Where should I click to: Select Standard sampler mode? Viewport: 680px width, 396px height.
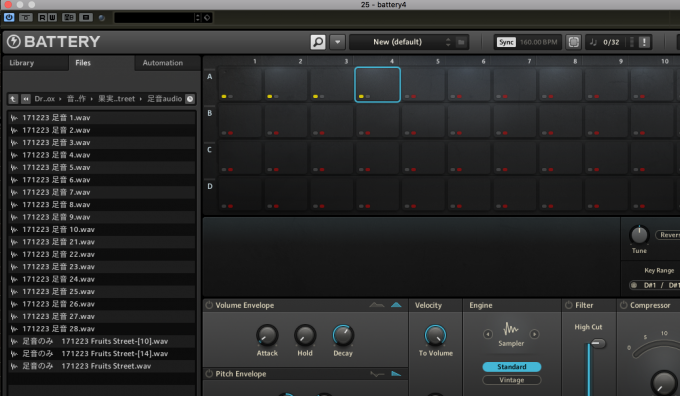(512, 367)
